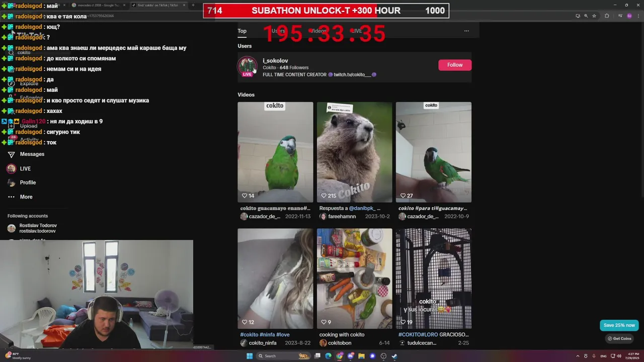The width and height of the screenshot is (644, 362).
Task: Open the browser three-dot menu
Action: [x=638, y=16]
